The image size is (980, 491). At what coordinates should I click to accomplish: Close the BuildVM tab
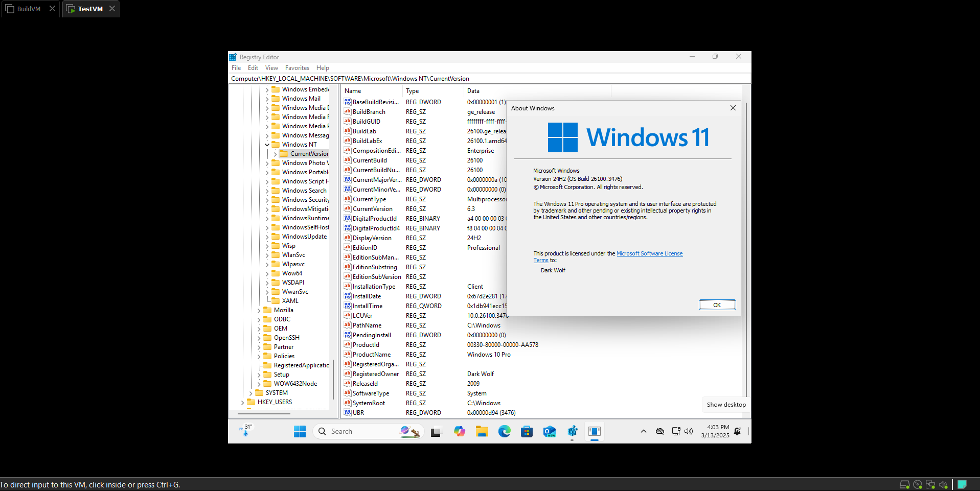point(52,9)
